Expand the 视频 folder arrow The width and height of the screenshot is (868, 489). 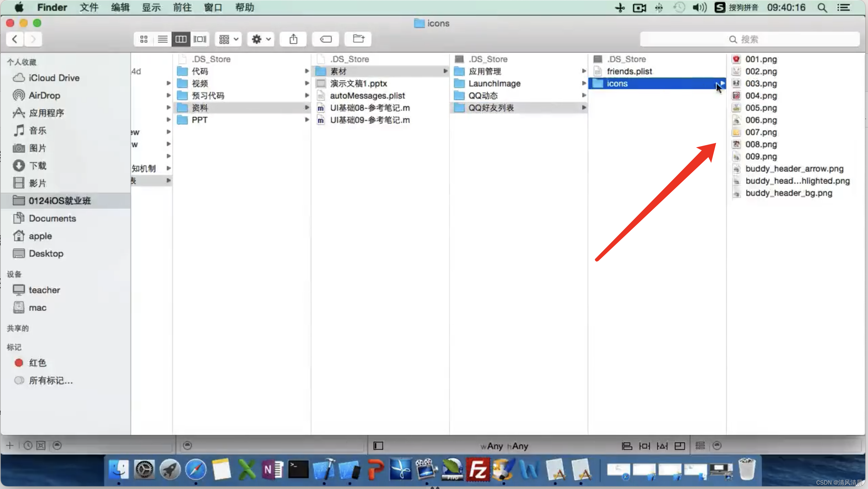point(307,83)
